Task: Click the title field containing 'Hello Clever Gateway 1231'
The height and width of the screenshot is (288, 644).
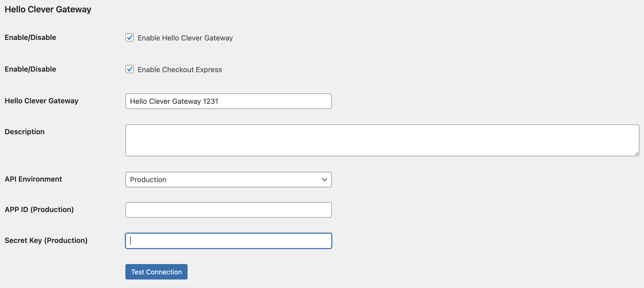Action: coord(228,101)
